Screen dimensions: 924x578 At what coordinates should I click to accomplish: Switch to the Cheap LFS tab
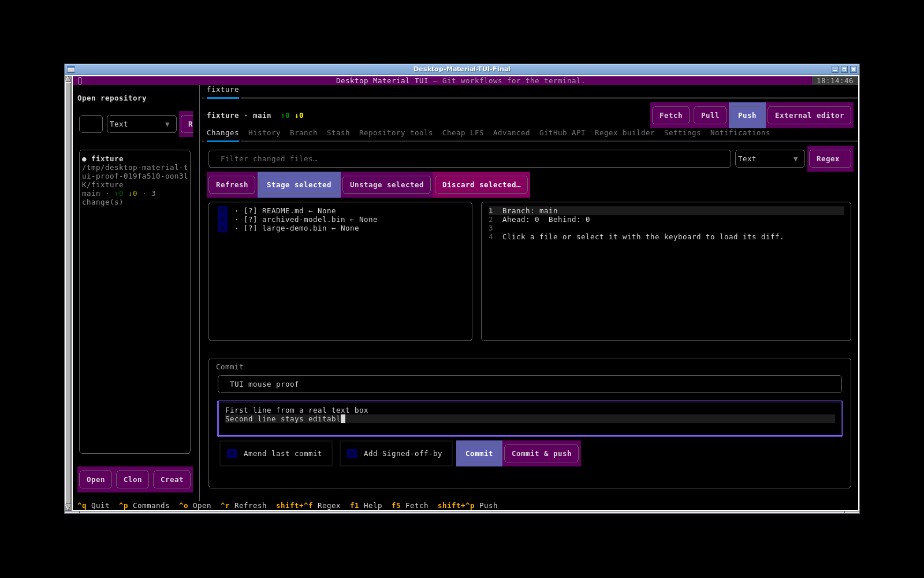[463, 133]
